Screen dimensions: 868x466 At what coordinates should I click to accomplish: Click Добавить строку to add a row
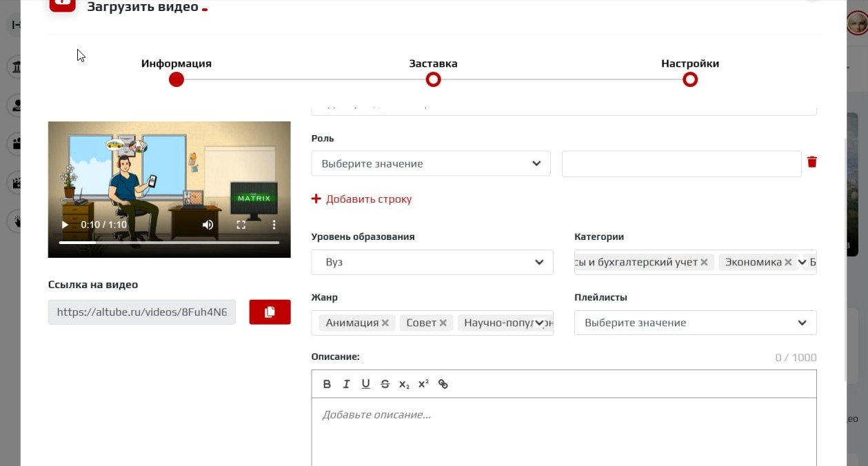[361, 199]
